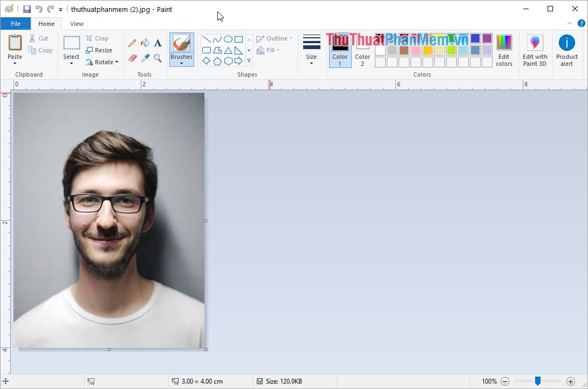Screen dimensions: 588x389
Task: Expand the Brushes dropdown arrow
Action: point(181,63)
